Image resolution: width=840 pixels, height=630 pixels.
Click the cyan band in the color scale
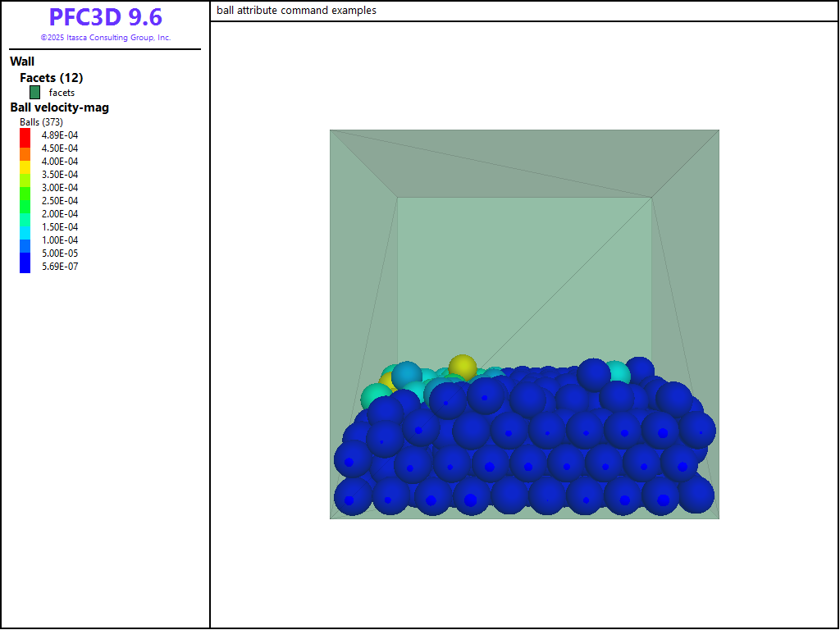25,226
